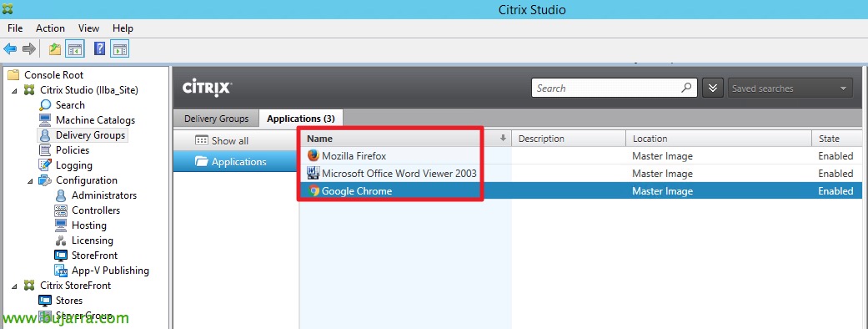Select Licensing node in the tree
The width and height of the screenshot is (868, 329).
pyautogui.click(x=93, y=240)
